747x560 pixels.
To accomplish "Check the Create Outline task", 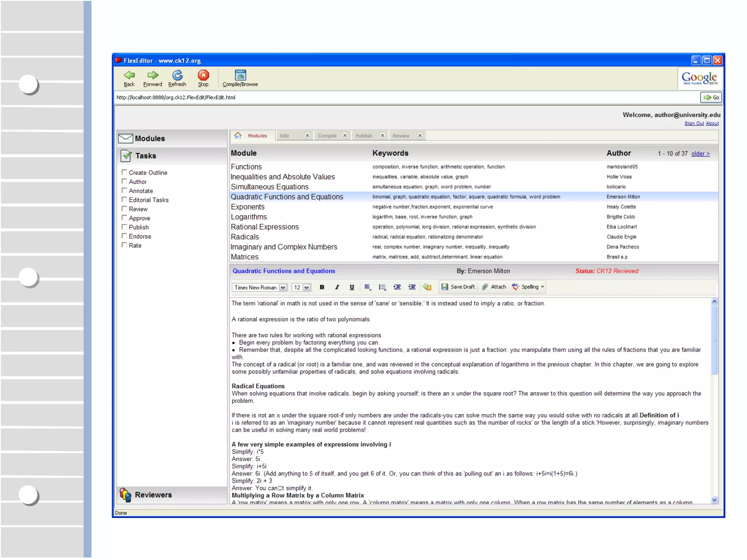I will [x=124, y=172].
